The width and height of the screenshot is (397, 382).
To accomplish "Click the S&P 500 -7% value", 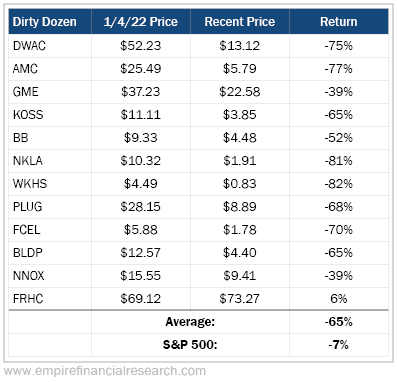I will pos(339,345).
